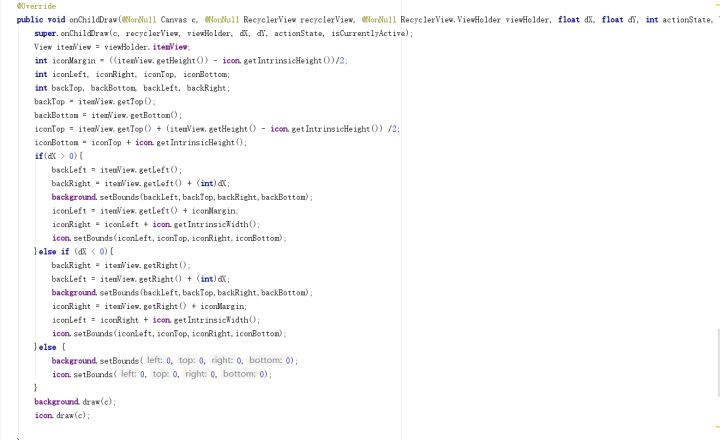
Task: Click 'int backTop, backBottom, backLeft, backRight' line
Action: (132, 88)
